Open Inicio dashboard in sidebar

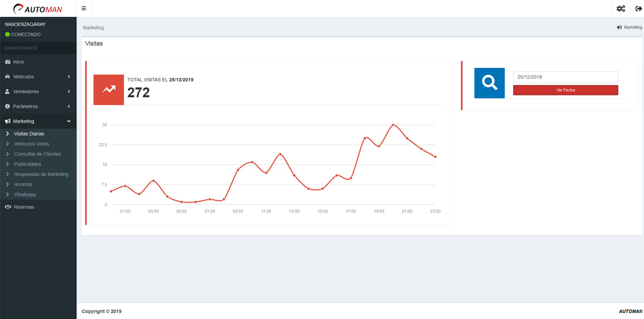(18, 62)
